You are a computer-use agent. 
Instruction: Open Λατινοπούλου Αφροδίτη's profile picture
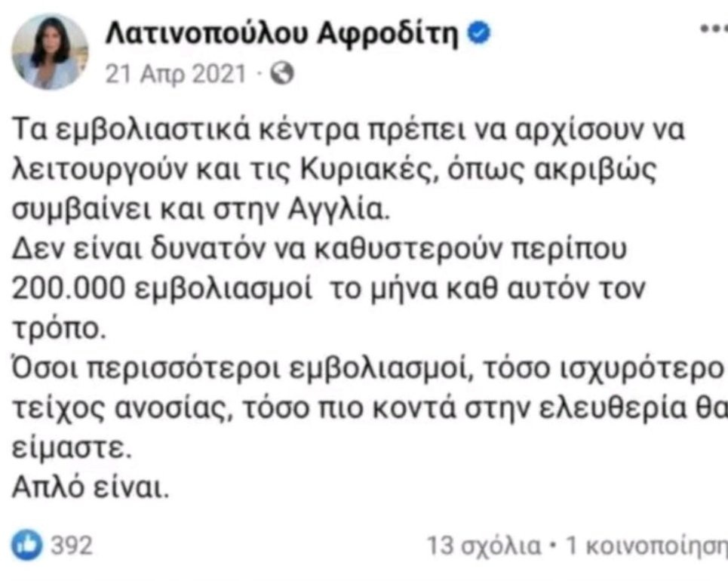[50, 51]
